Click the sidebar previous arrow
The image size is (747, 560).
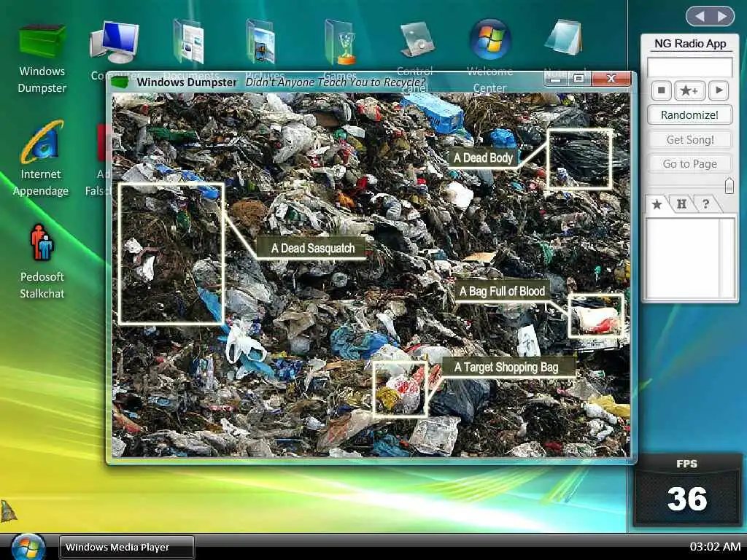(700, 17)
